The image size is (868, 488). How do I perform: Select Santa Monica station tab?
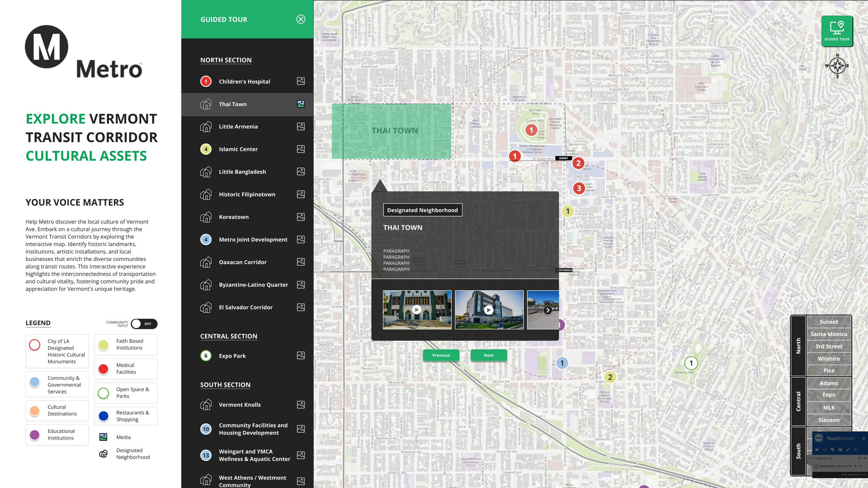[828, 334]
